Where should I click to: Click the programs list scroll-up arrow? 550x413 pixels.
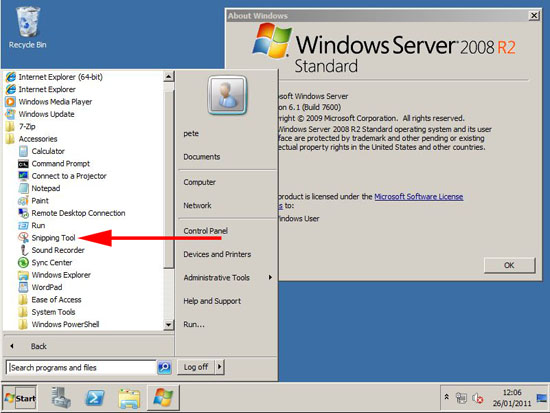pyautogui.click(x=169, y=76)
